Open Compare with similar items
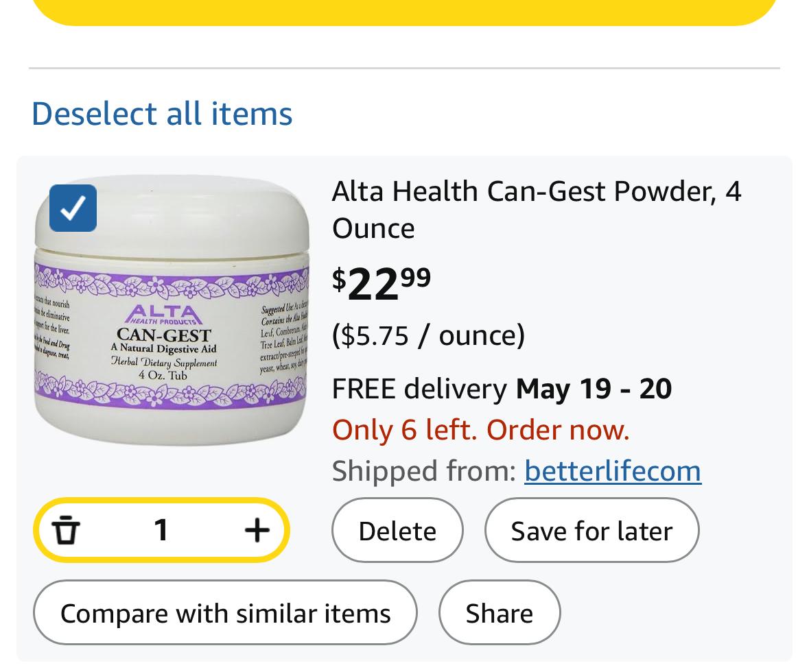This screenshot has height=672, width=809. coord(225,613)
